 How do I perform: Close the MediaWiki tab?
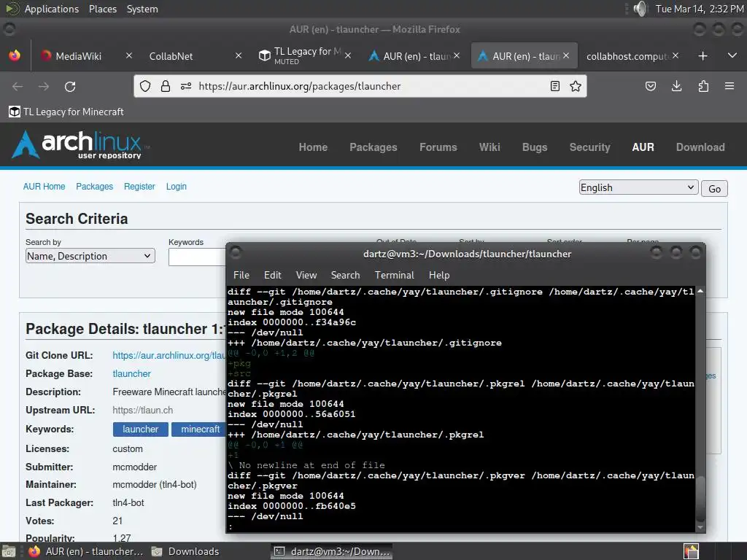[128, 55]
